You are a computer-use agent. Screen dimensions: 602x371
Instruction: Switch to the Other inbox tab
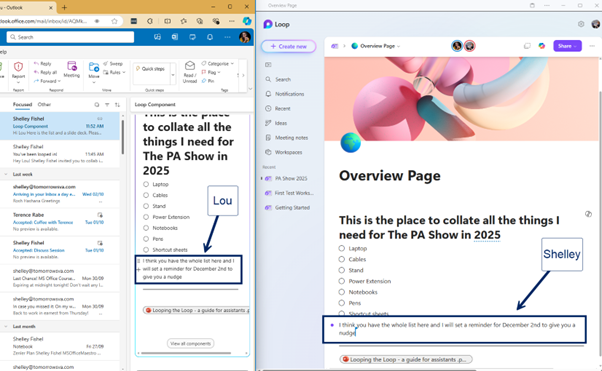pyautogui.click(x=44, y=104)
